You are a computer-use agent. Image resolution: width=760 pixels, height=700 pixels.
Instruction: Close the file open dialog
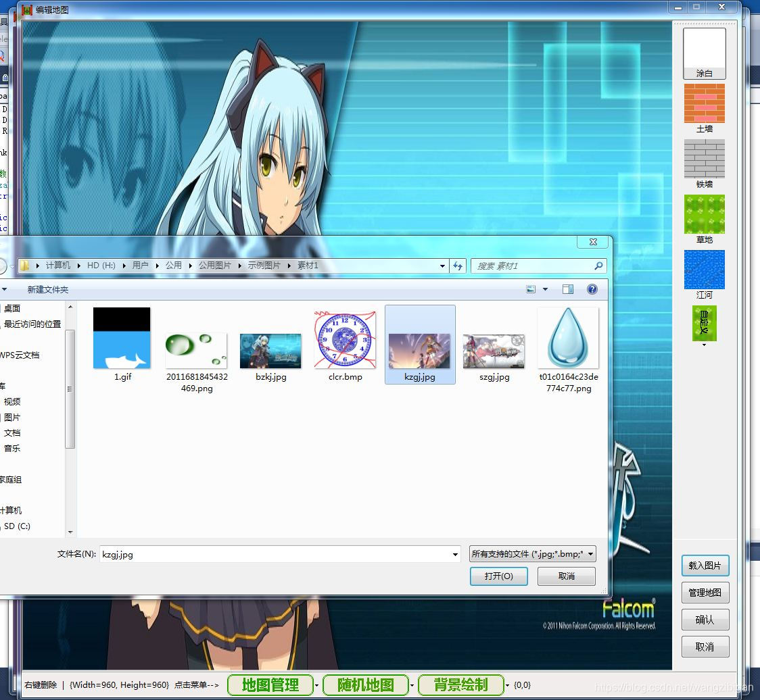pyautogui.click(x=593, y=242)
